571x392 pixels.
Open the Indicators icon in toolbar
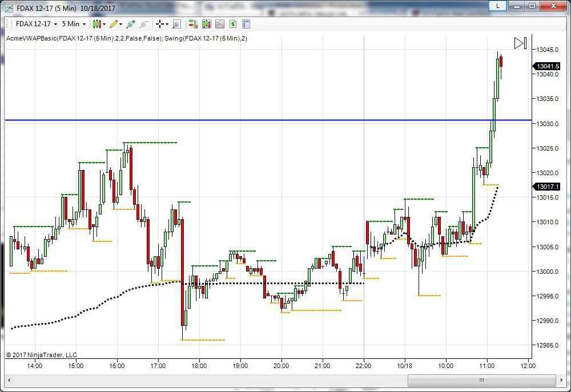pyautogui.click(x=219, y=24)
